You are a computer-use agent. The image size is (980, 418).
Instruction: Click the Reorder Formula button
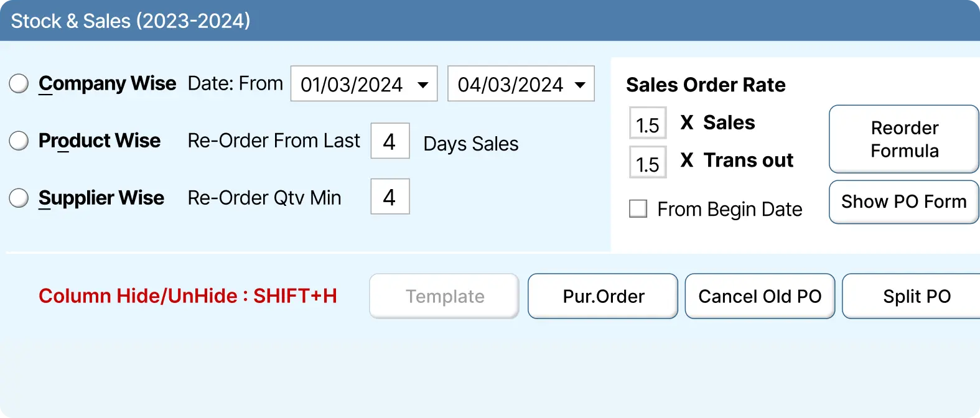click(x=903, y=139)
